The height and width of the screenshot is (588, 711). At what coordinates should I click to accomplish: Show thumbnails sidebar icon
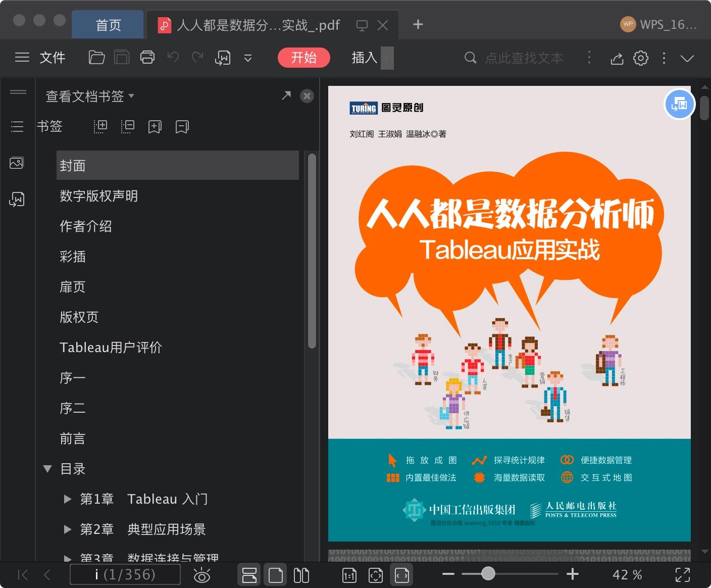pos(17,163)
